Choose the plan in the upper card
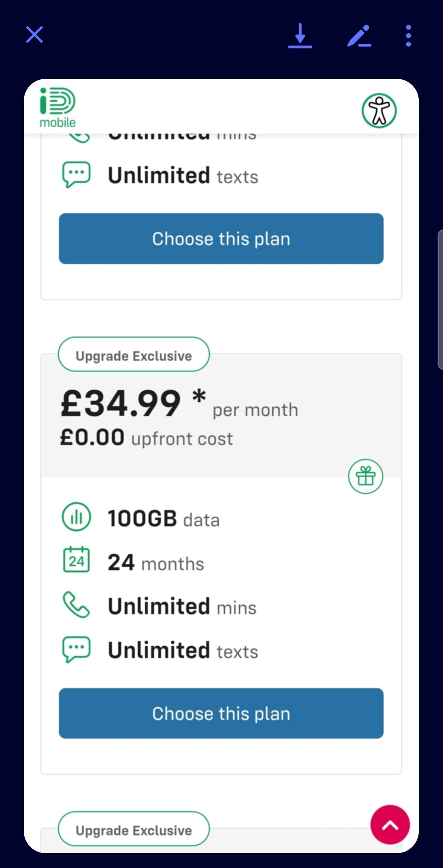 tap(221, 238)
